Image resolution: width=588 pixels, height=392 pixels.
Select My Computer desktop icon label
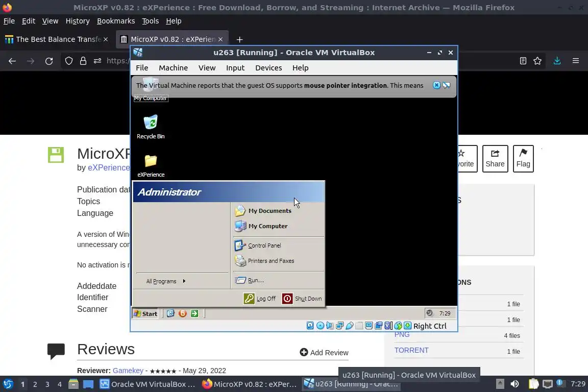pos(151,99)
